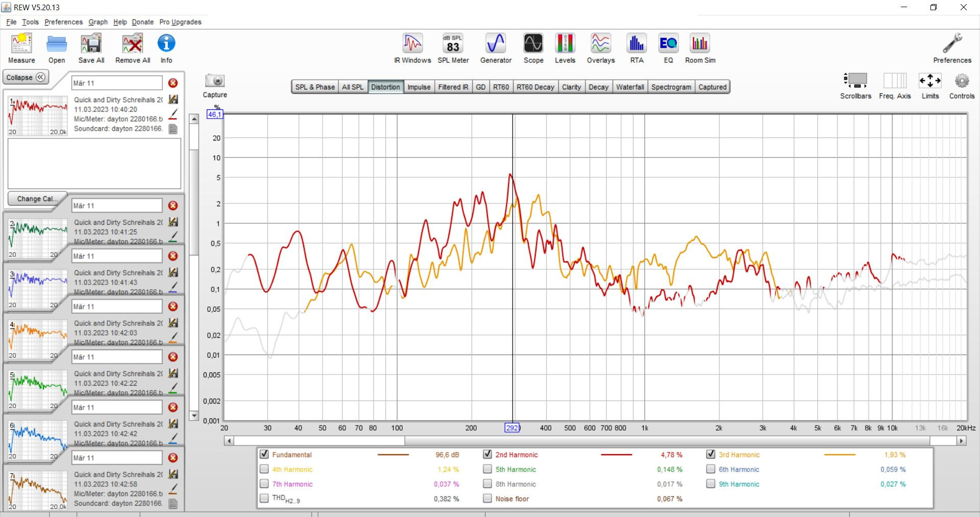Enable the 4th Harmonic trace

pyautogui.click(x=264, y=469)
